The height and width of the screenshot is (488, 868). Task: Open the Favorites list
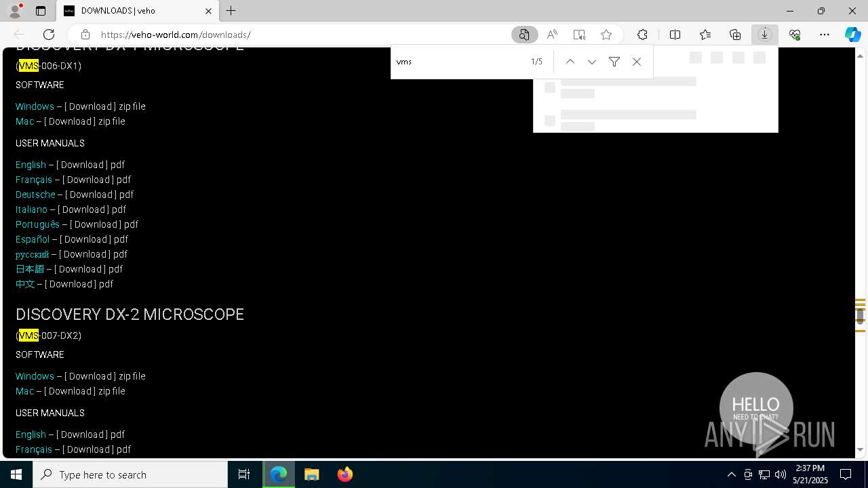point(705,35)
